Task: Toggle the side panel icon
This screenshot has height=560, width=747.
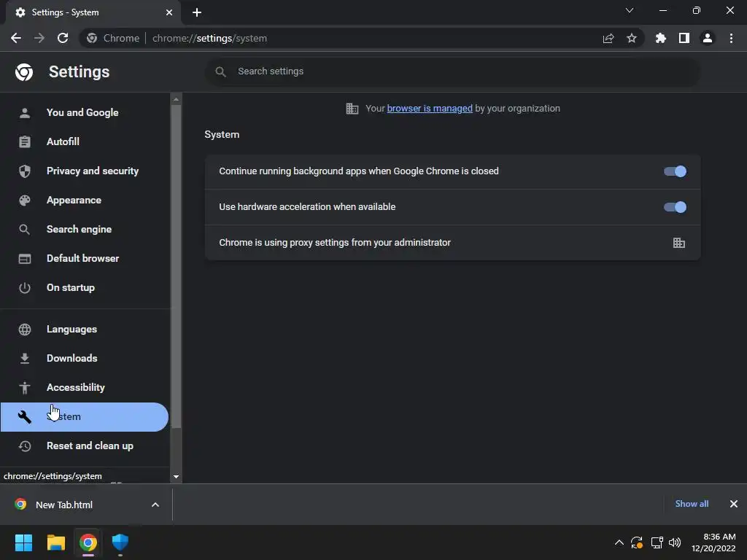Action: coord(684,38)
